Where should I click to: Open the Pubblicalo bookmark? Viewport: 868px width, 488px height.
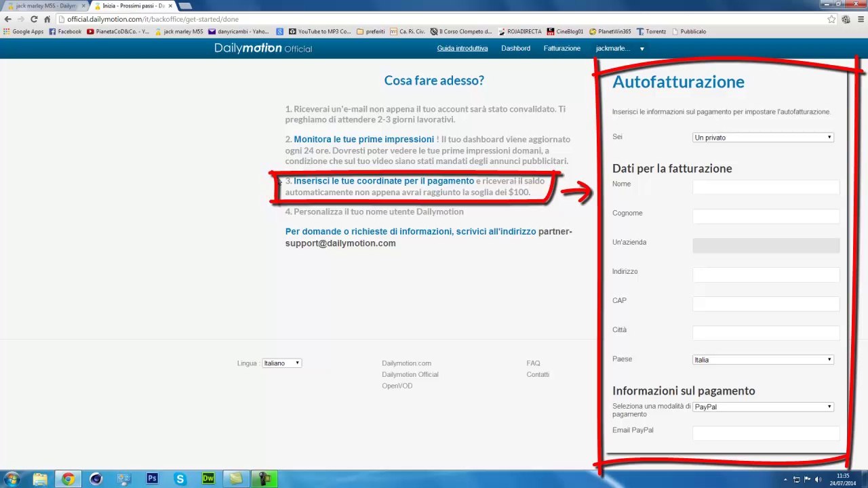coord(689,31)
